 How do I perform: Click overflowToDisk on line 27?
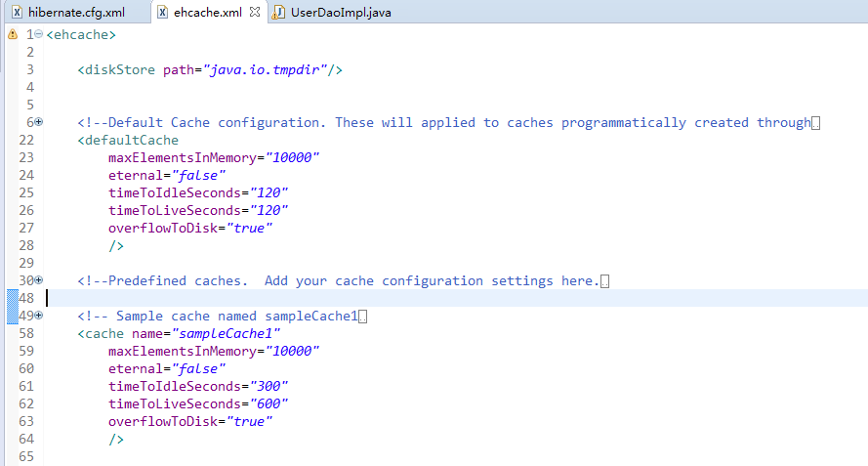point(163,229)
